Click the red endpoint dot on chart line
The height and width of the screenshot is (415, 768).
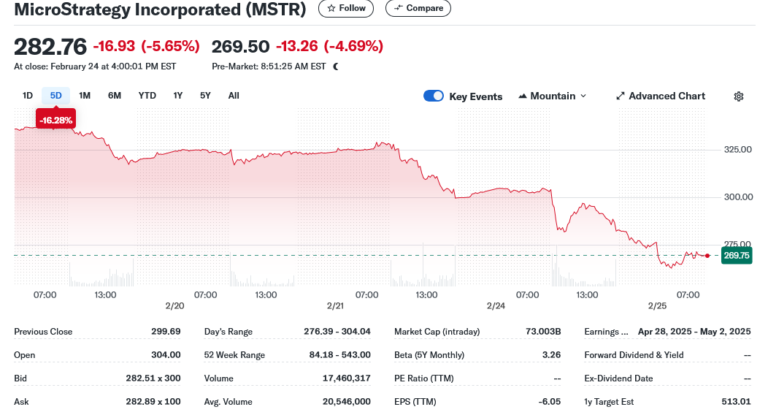(x=707, y=256)
